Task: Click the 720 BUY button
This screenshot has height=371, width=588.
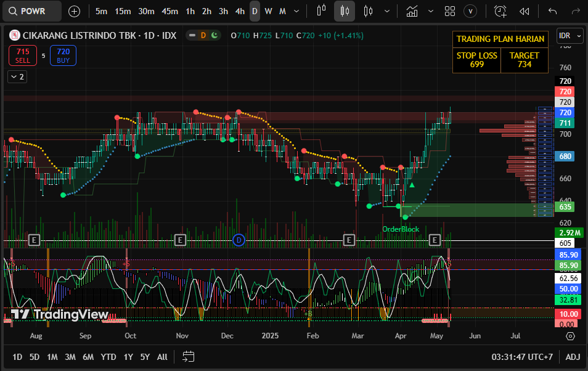Action: click(63, 56)
